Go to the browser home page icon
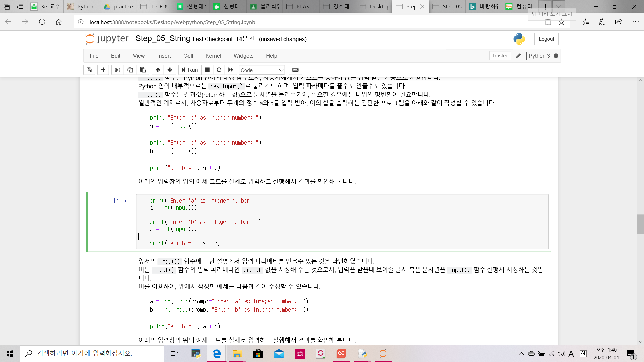The image size is (644, 362). [59, 22]
